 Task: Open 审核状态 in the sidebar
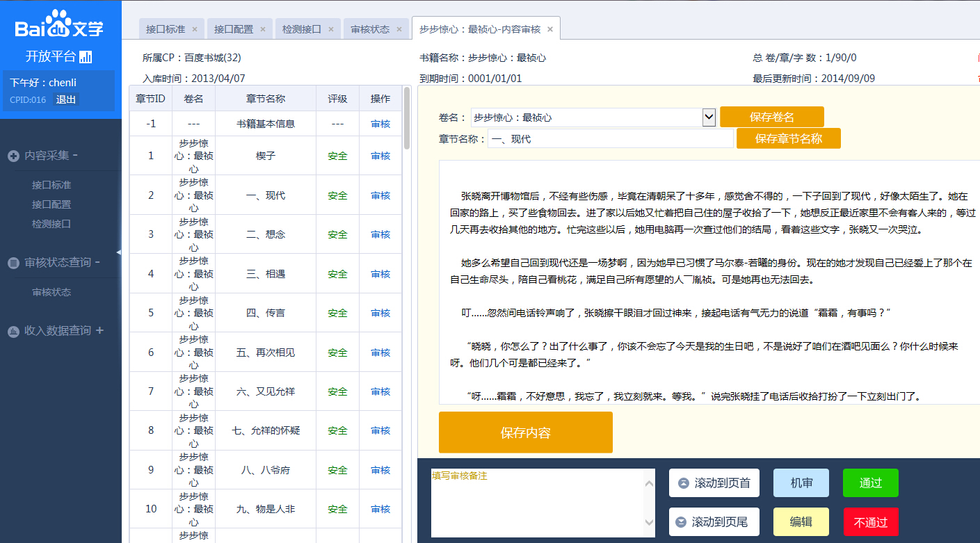[x=51, y=292]
